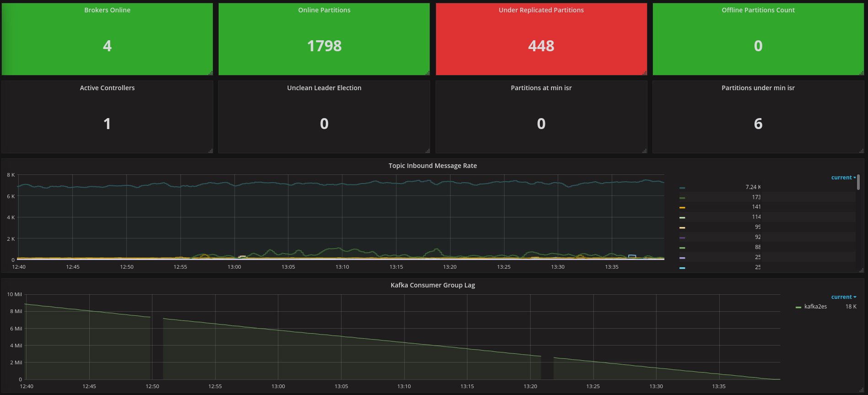Click the Under Replicated Partitions value 448
This screenshot has height=395, width=868.
[x=541, y=46]
